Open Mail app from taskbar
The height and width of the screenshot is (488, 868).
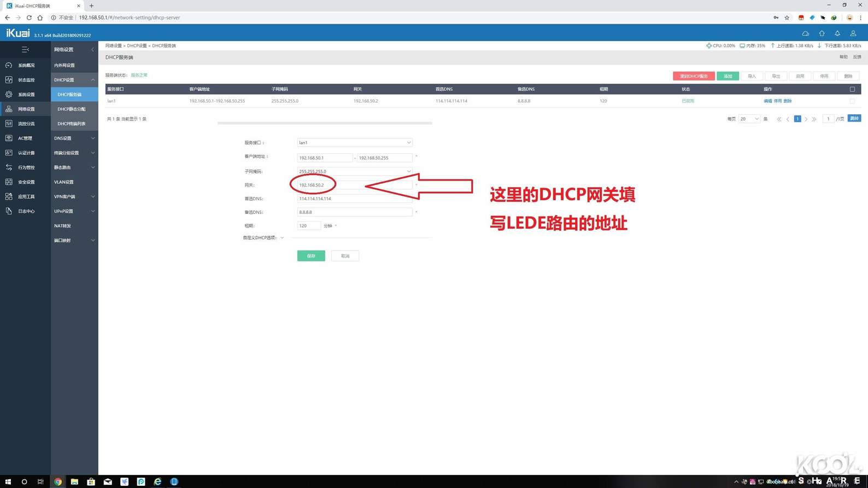click(108, 481)
